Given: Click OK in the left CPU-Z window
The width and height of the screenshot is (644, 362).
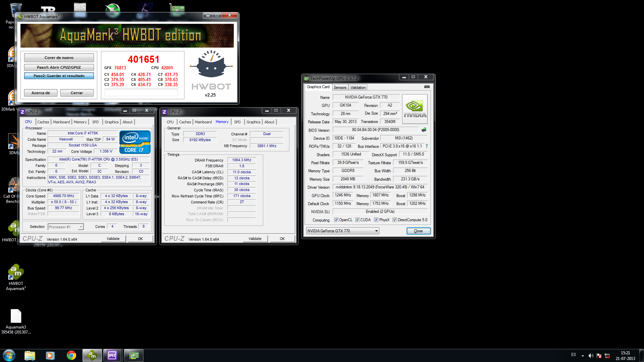Looking at the screenshot, I should [141, 239].
